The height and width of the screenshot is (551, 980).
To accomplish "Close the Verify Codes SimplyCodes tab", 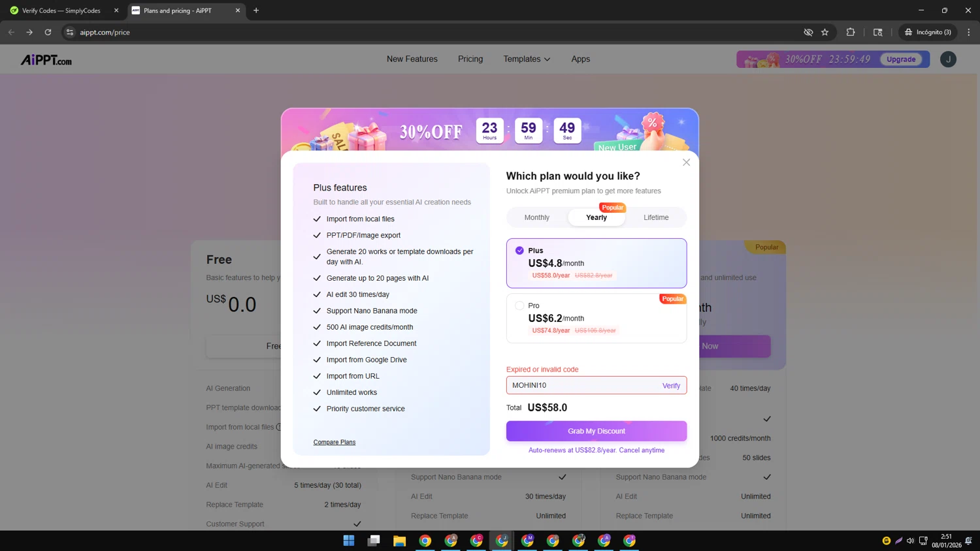I will click(x=116, y=10).
